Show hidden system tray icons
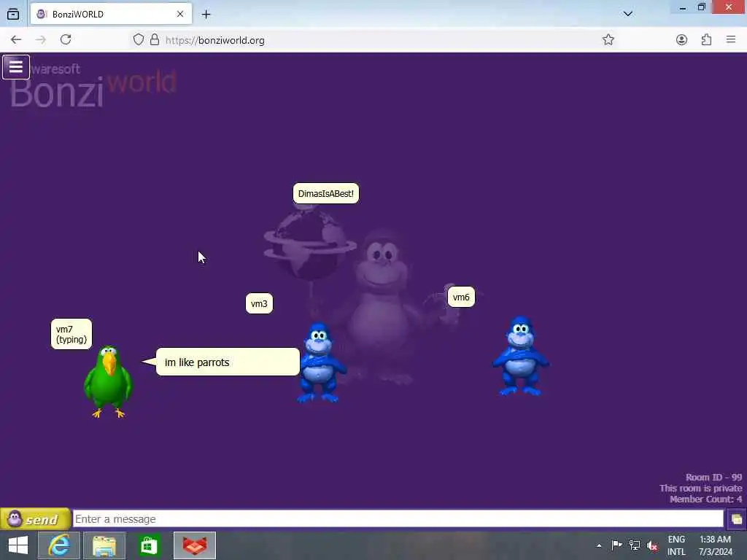Screen dimensions: 747x560 [x=599, y=545]
